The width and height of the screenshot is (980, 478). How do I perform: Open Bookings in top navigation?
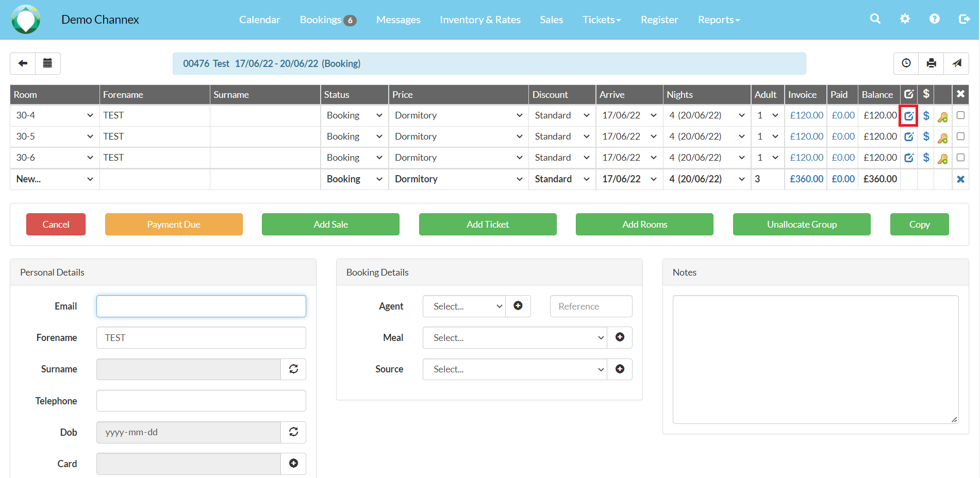(x=328, y=20)
